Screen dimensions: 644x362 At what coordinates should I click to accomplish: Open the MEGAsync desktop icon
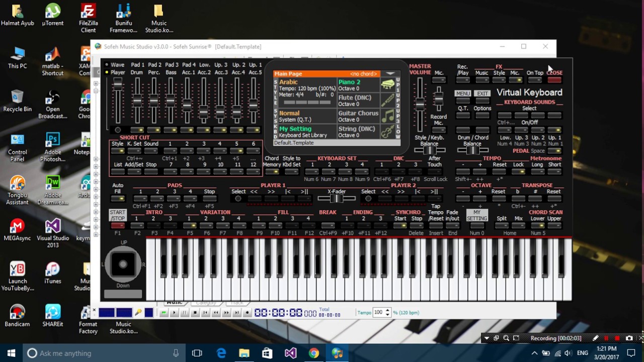[x=17, y=230]
